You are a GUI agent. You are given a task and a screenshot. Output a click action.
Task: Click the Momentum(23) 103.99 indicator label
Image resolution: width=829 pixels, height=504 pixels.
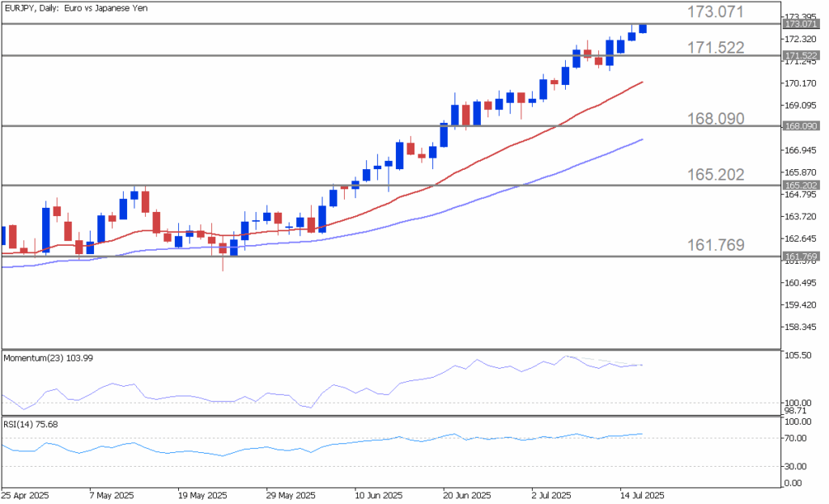click(48, 358)
